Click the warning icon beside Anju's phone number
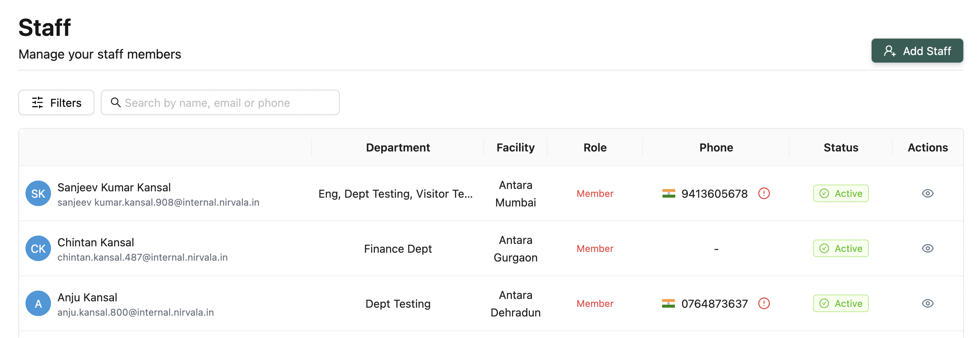 pyautogui.click(x=765, y=303)
